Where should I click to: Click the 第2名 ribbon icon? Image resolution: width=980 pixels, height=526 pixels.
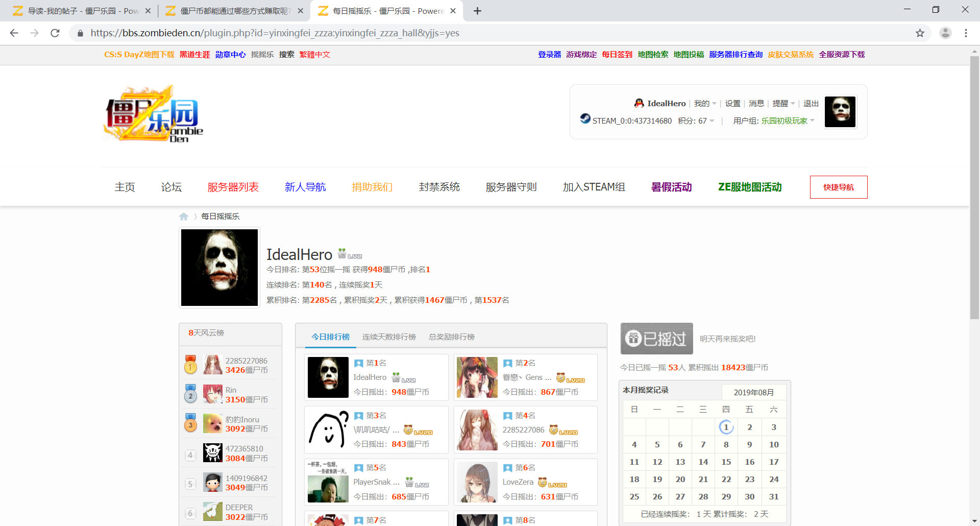click(507, 363)
